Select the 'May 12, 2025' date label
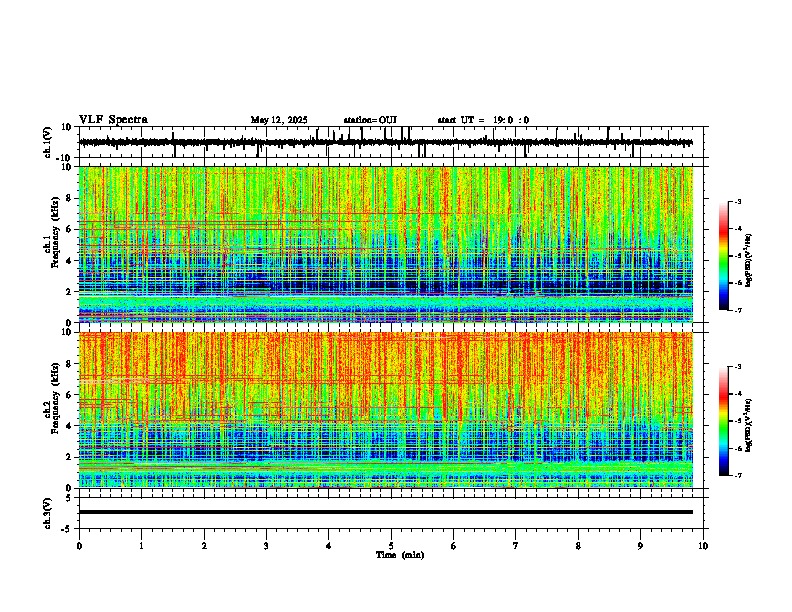The width and height of the screenshot is (792, 612). click(279, 120)
